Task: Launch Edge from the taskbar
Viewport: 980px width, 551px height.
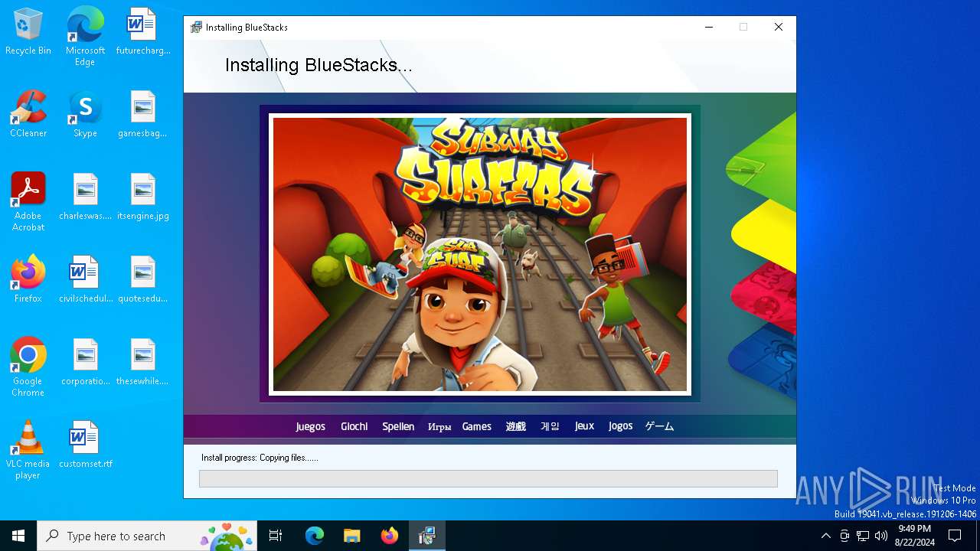Action: [315, 536]
